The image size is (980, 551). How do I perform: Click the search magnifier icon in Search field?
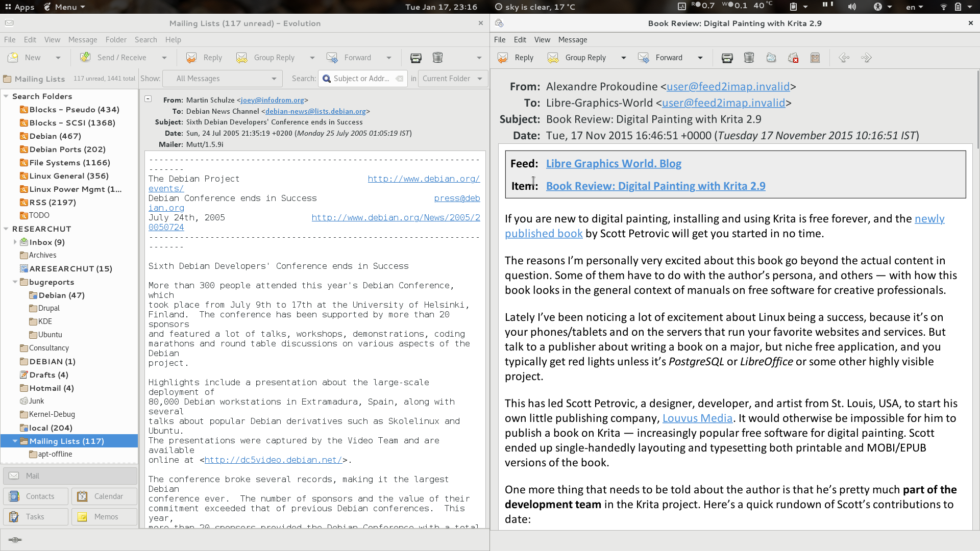click(x=326, y=79)
